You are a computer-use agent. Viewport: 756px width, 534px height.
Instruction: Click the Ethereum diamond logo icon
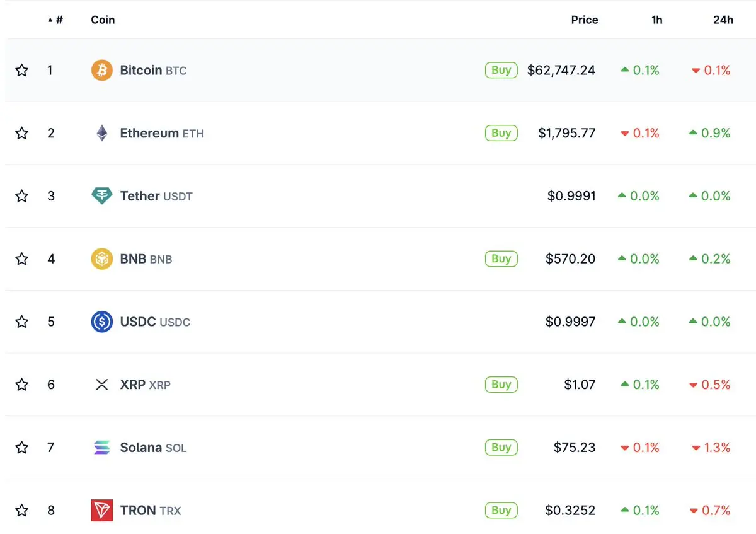[x=102, y=133]
